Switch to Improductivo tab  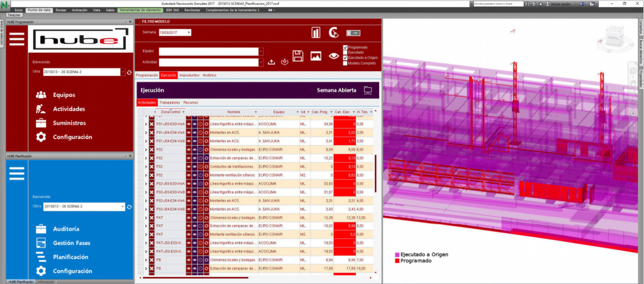pos(189,75)
